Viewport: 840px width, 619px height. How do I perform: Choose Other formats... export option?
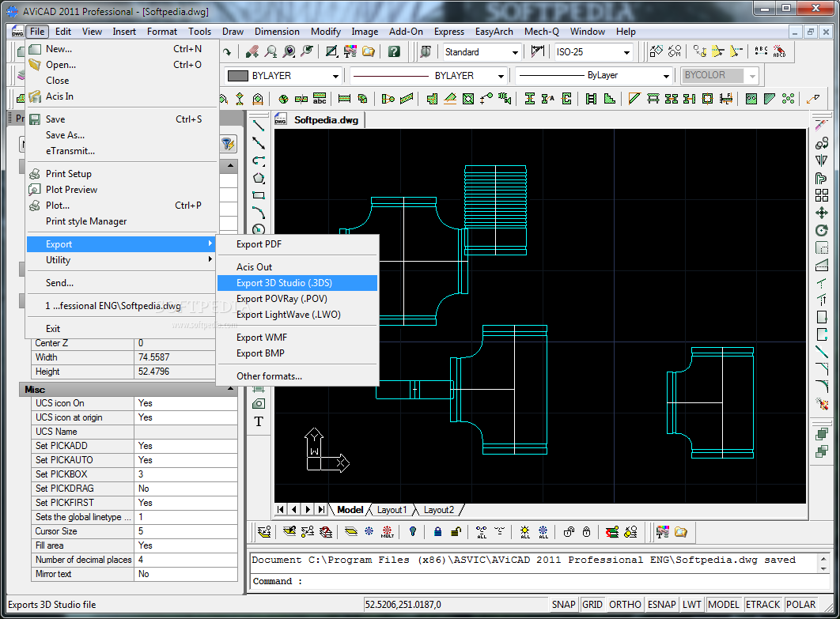(x=297, y=376)
